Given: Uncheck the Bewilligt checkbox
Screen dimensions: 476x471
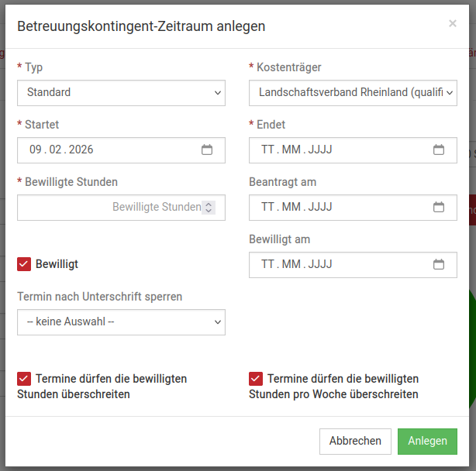Looking at the screenshot, I should [24, 264].
